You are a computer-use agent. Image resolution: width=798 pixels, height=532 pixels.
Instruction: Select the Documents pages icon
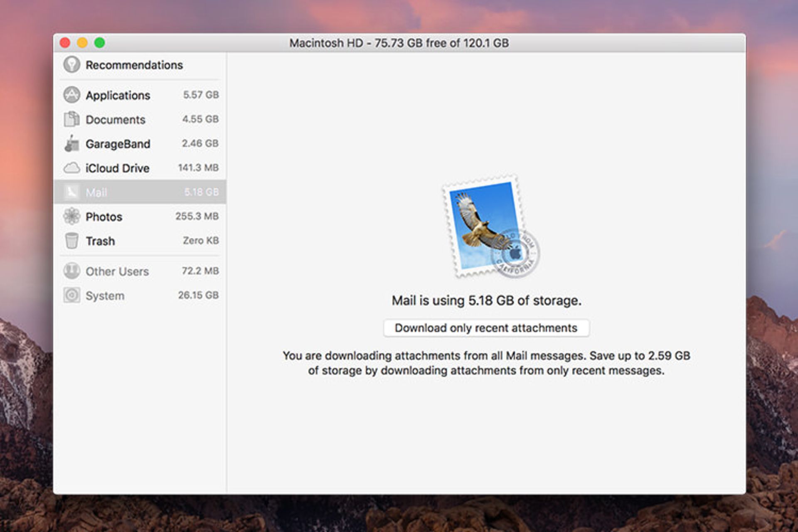pos(71,119)
